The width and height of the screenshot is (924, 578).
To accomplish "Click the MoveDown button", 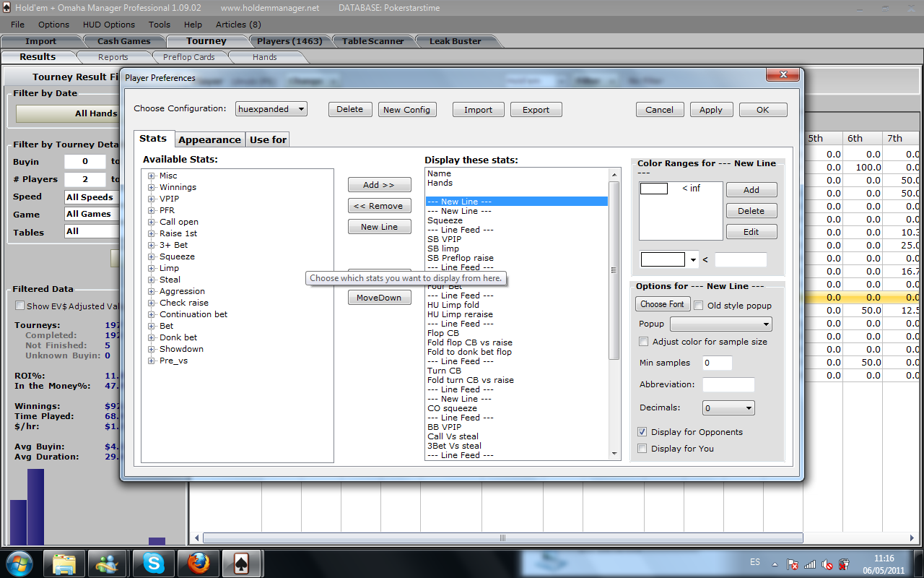I will tap(380, 298).
